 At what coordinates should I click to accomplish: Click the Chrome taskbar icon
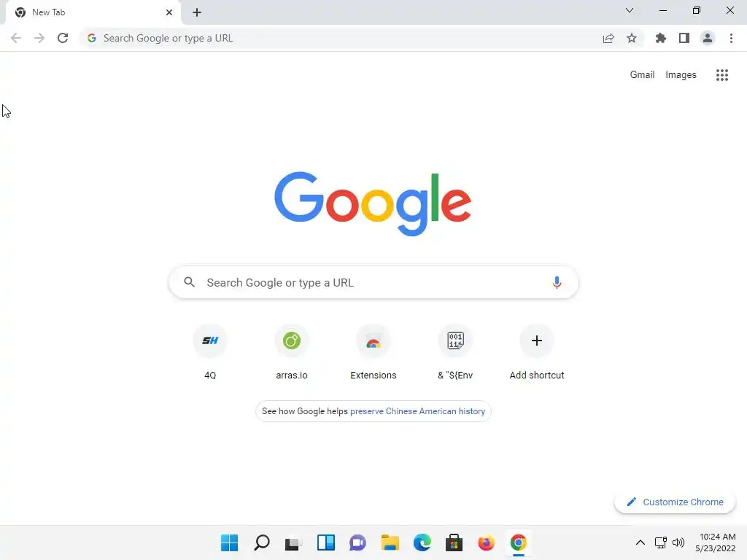click(x=519, y=542)
